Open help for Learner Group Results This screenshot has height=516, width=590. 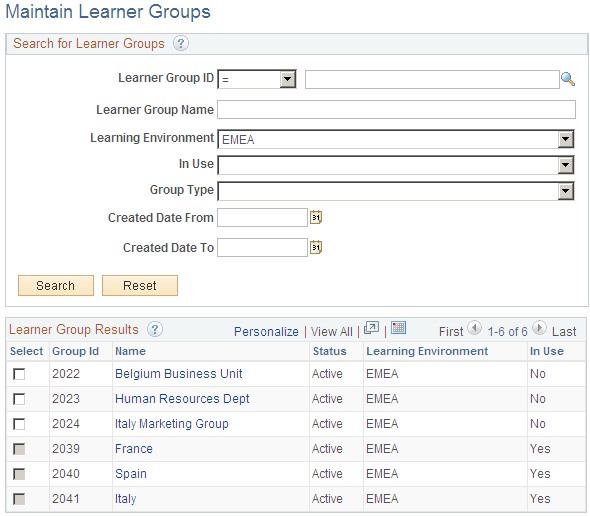(155, 329)
